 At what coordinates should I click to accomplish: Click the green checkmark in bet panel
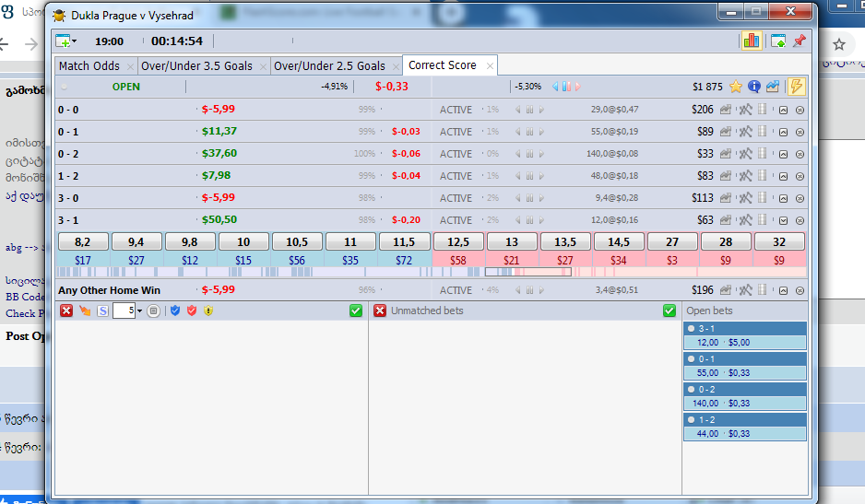click(356, 311)
